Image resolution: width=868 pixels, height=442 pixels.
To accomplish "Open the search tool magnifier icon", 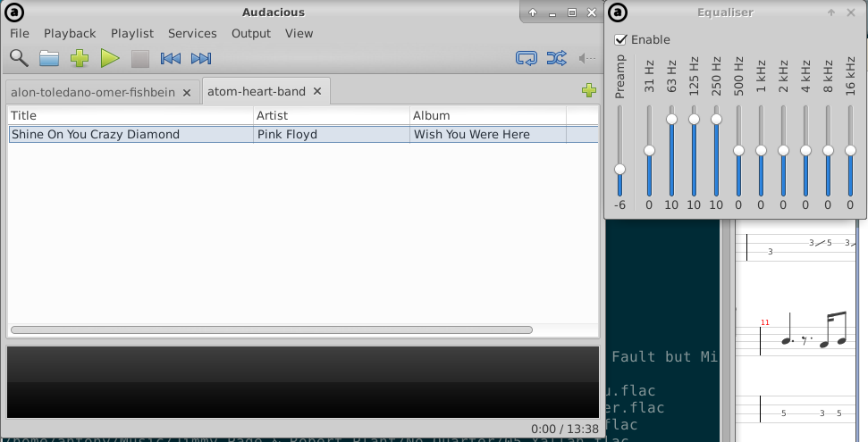I will 19,57.
